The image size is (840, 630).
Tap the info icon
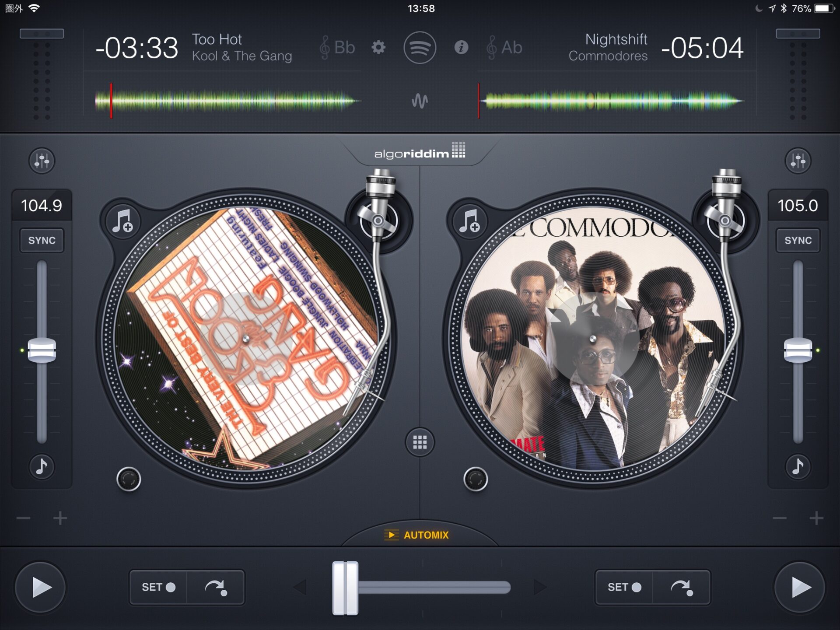coord(461,47)
